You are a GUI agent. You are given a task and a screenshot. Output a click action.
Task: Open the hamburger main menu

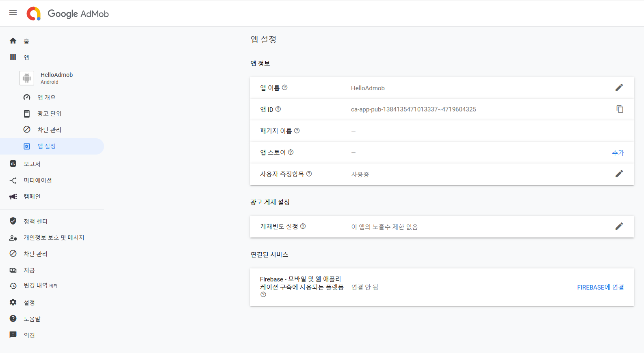tap(13, 13)
